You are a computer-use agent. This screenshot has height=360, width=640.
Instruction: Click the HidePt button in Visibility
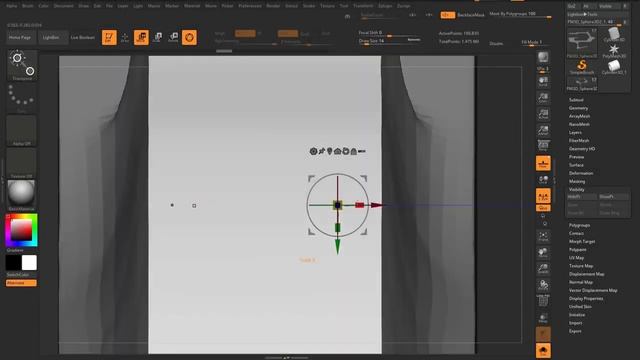582,197
